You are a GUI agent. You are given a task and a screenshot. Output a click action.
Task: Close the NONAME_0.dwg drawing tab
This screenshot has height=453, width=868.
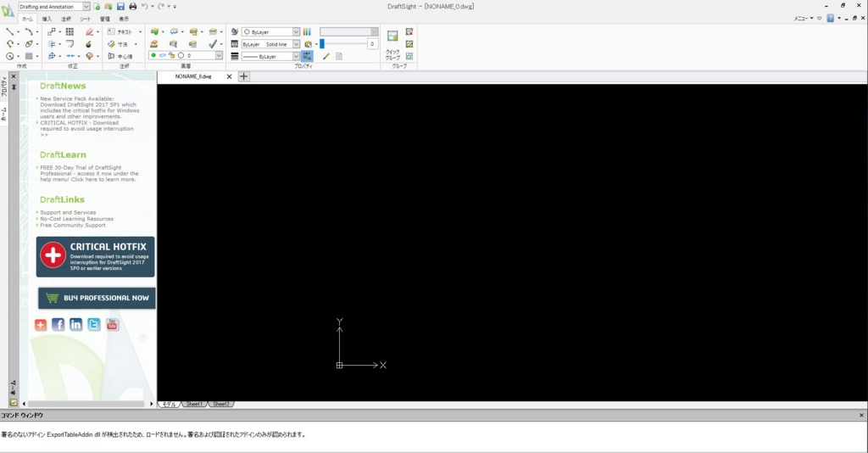229,76
